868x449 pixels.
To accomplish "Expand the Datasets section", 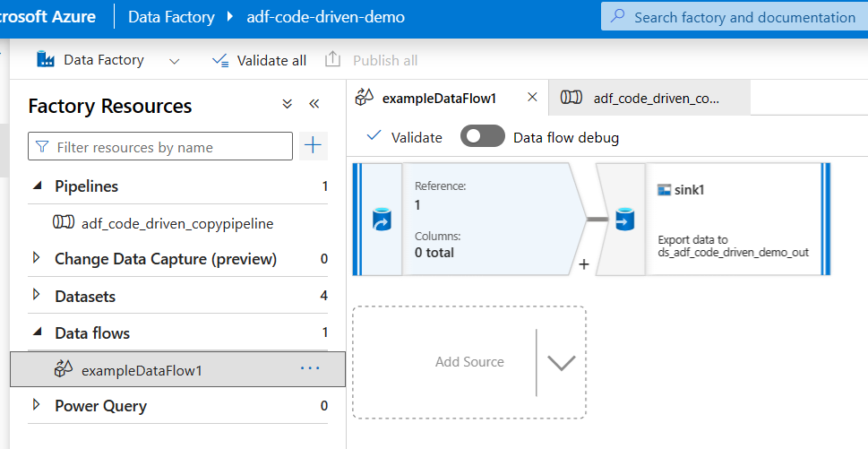I will 37,295.
